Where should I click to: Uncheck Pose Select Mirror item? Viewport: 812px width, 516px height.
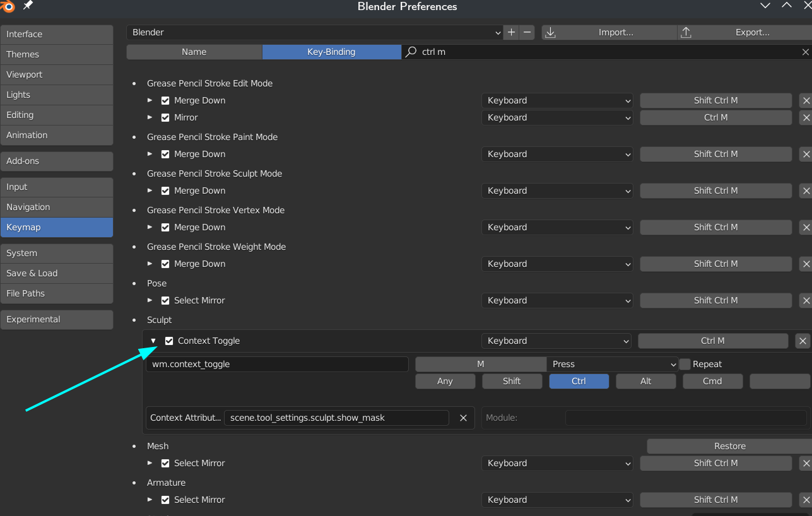click(x=165, y=300)
